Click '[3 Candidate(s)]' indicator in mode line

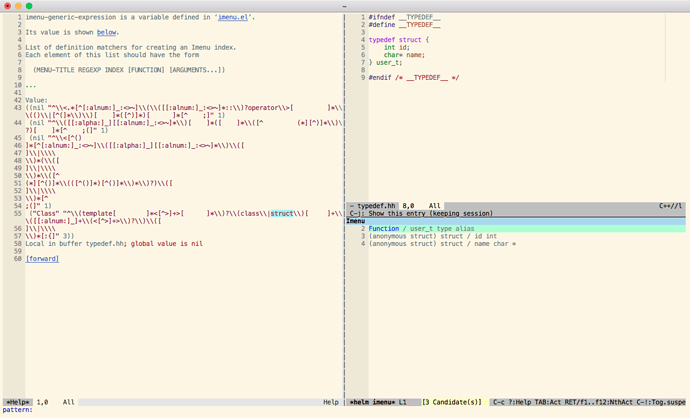452,402
